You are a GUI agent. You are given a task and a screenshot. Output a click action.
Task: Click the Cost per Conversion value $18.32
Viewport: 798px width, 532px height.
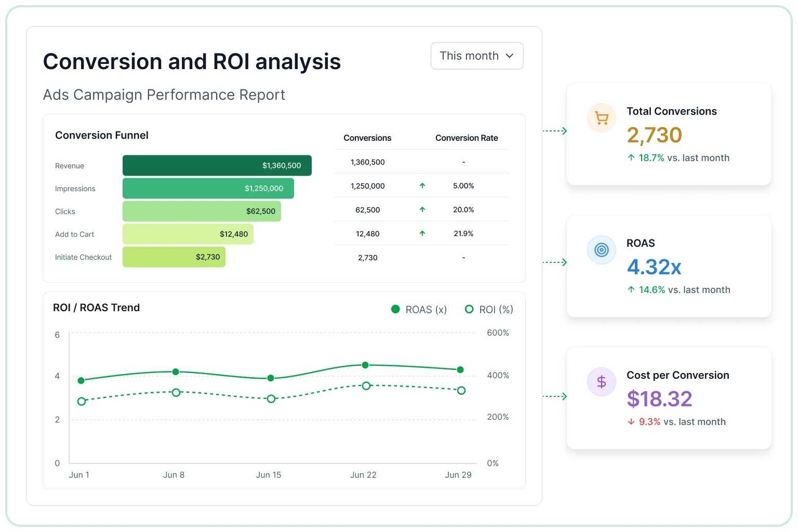(x=660, y=399)
